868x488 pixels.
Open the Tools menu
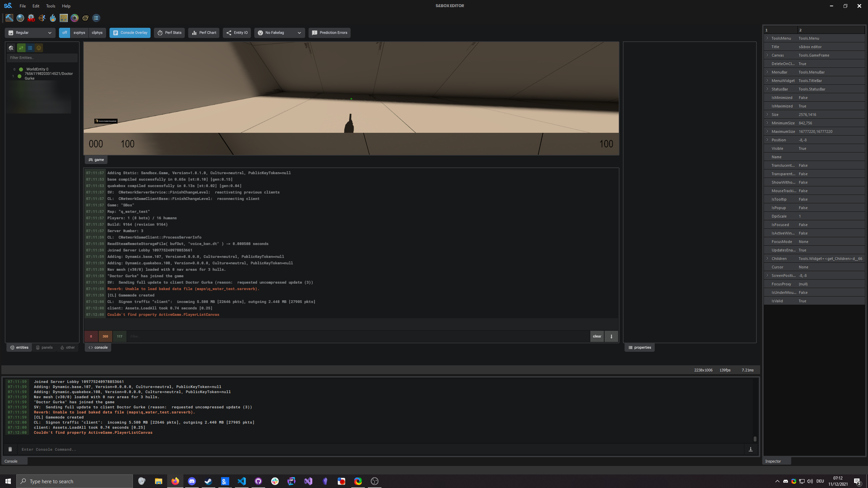click(x=51, y=6)
